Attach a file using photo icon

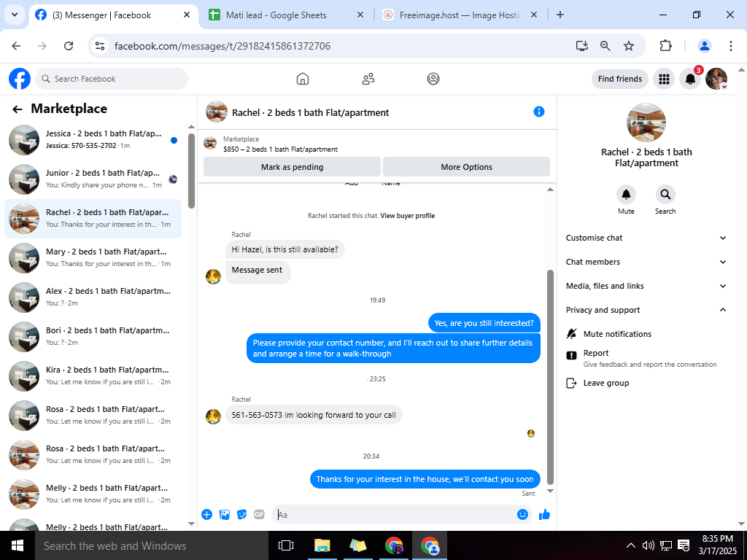(x=225, y=514)
